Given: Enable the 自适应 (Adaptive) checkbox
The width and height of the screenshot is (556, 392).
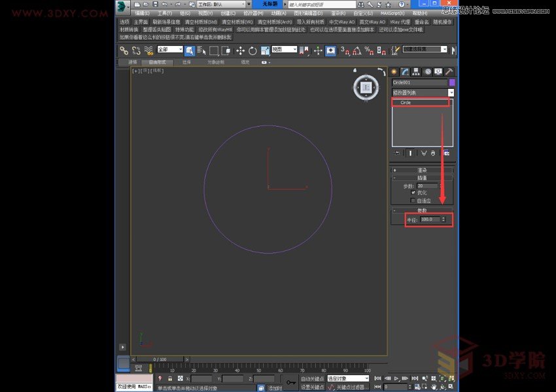Looking at the screenshot, I should coord(413,201).
